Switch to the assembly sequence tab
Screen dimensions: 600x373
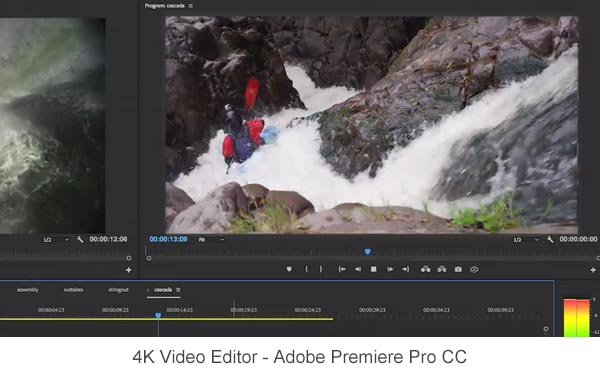(x=28, y=290)
